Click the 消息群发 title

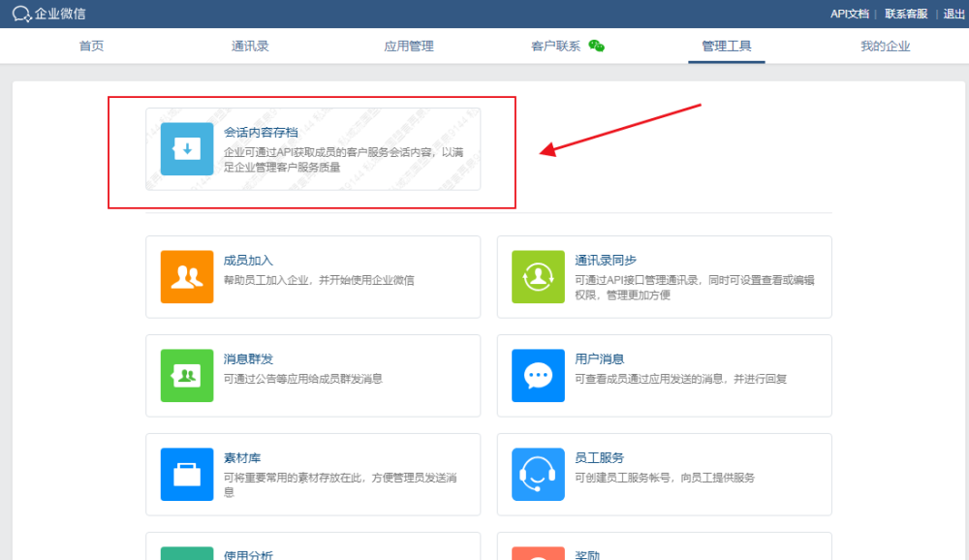(x=248, y=359)
